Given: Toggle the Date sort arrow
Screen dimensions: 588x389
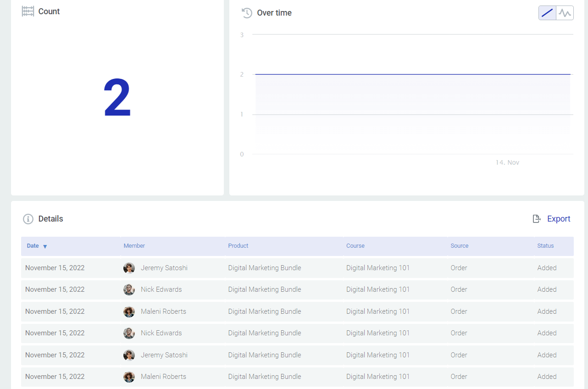Looking at the screenshot, I should [45, 246].
